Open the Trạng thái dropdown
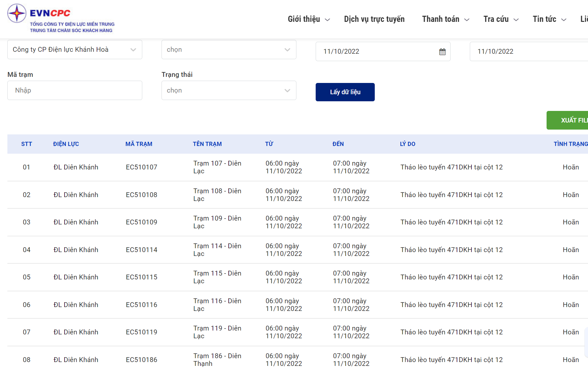This screenshot has width=588, height=372. point(229,90)
